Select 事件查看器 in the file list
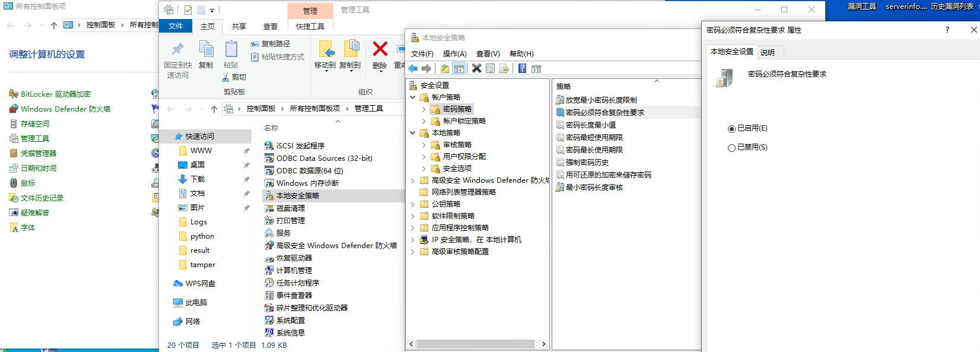The image size is (980, 352). pyautogui.click(x=288, y=295)
